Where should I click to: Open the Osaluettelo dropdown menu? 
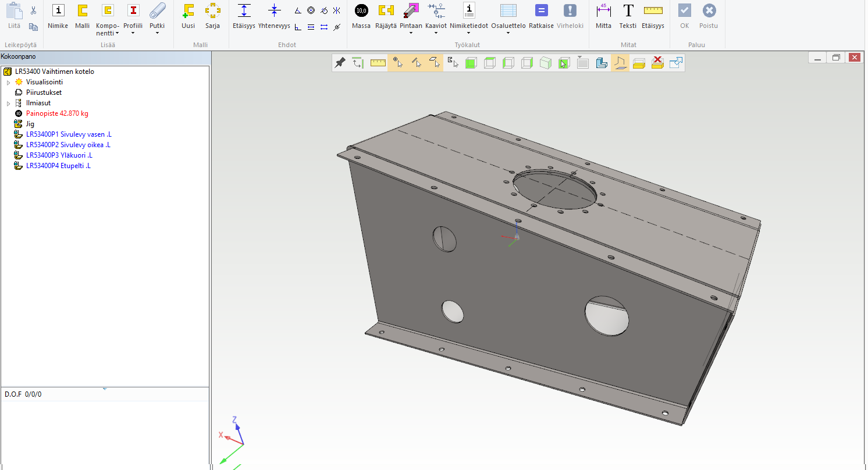508,33
